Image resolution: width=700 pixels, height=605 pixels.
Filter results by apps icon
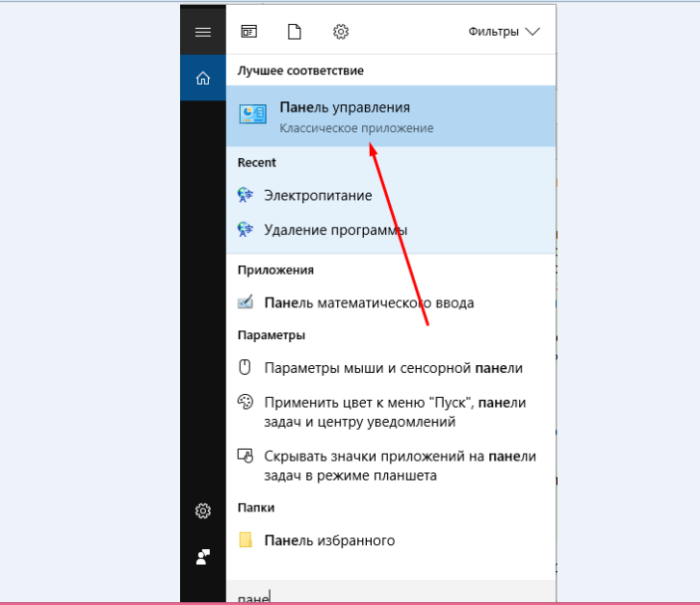(x=249, y=32)
